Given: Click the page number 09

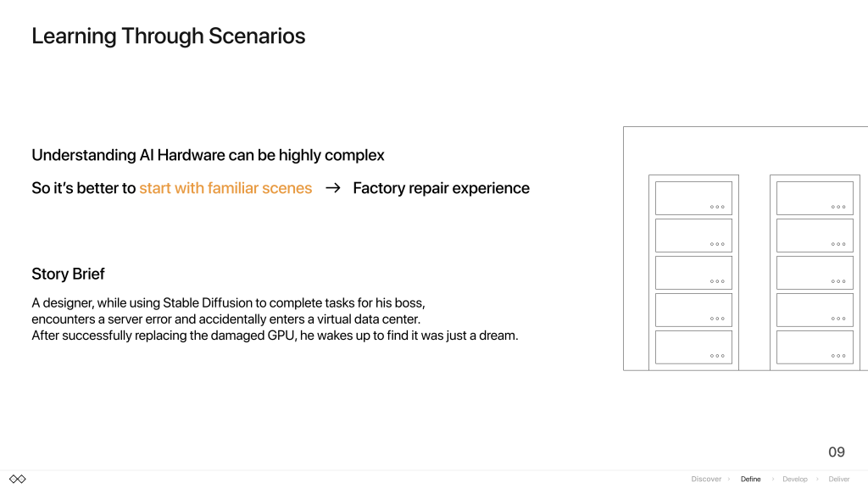Looking at the screenshot, I should click(x=837, y=452).
